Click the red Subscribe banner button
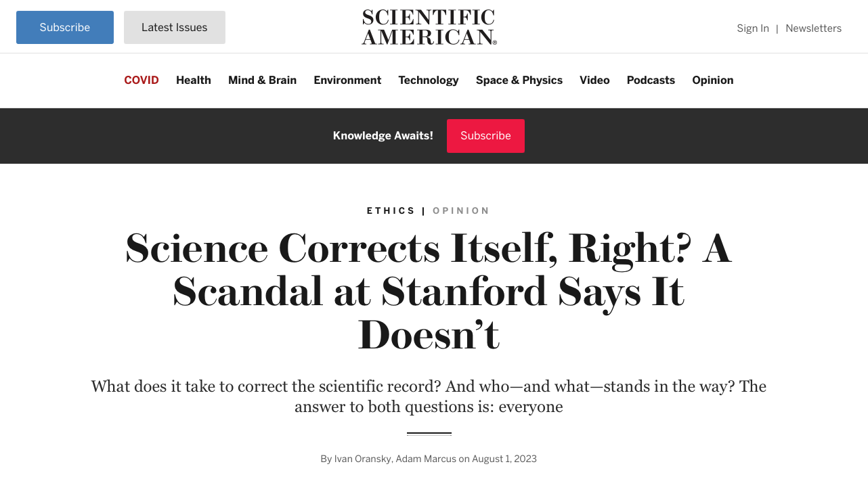The width and height of the screenshot is (868, 477). [x=485, y=136]
